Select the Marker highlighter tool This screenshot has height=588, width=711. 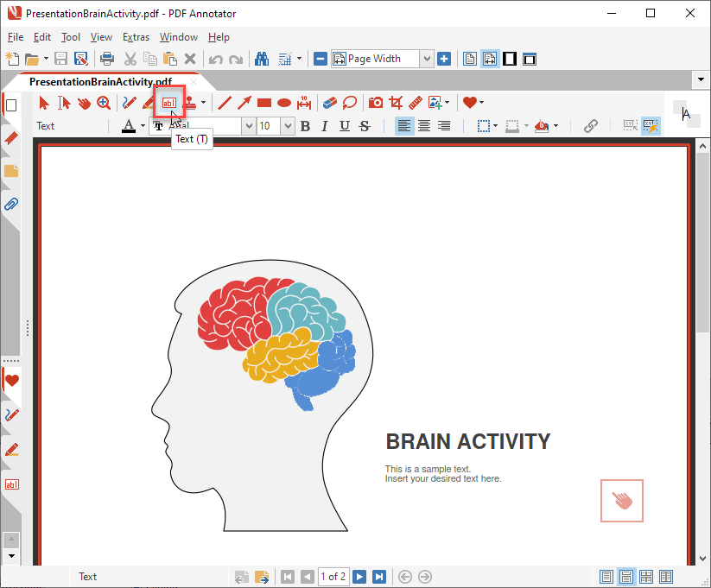(148, 103)
